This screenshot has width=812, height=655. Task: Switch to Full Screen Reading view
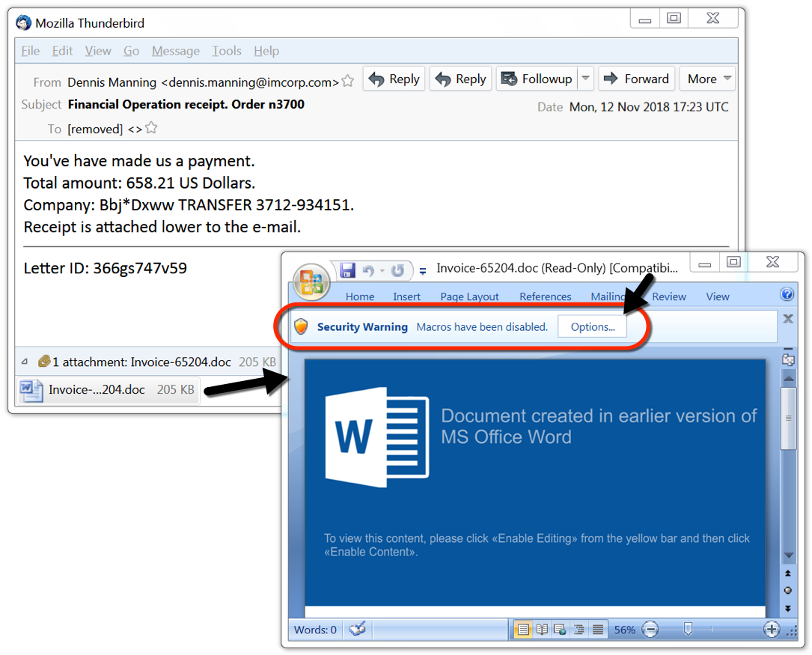point(542,630)
